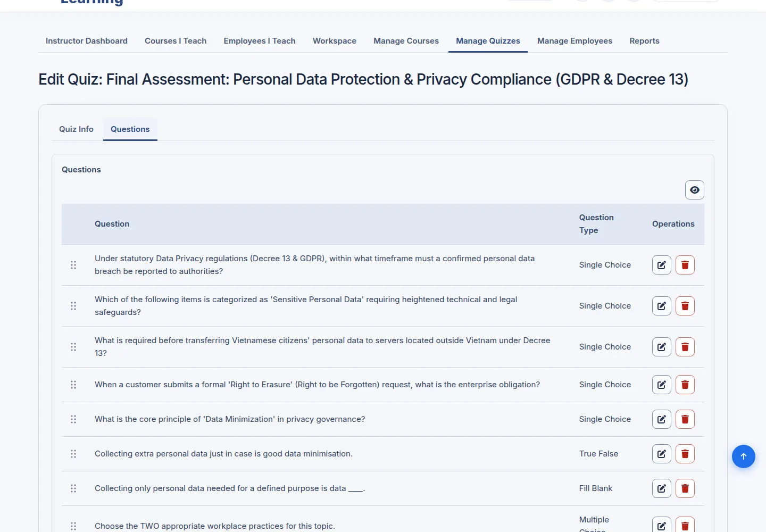Click the scroll-to-top arrow button
Image resolution: width=766 pixels, height=532 pixels.
click(744, 456)
